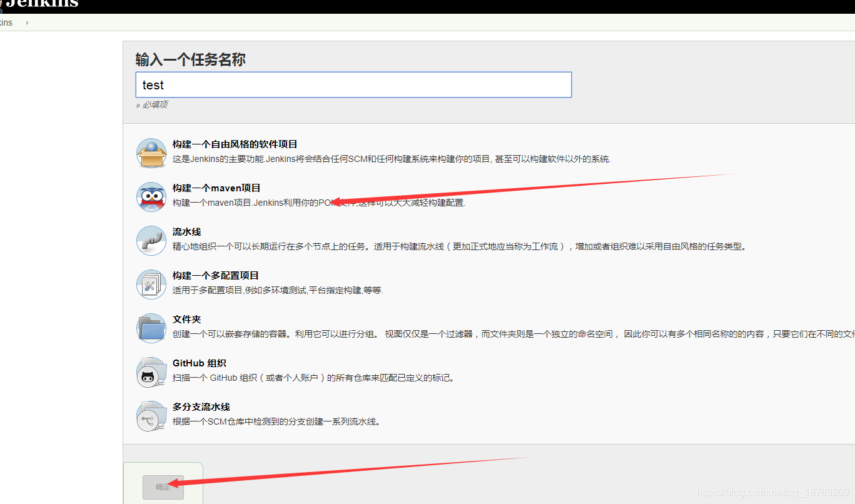Choose 流水线 project type title

click(x=187, y=232)
